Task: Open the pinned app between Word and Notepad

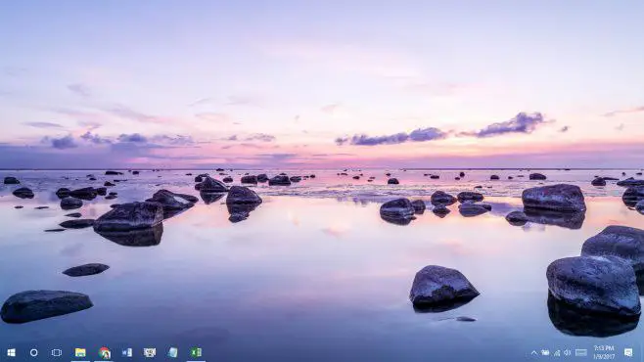Action: tap(150, 352)
